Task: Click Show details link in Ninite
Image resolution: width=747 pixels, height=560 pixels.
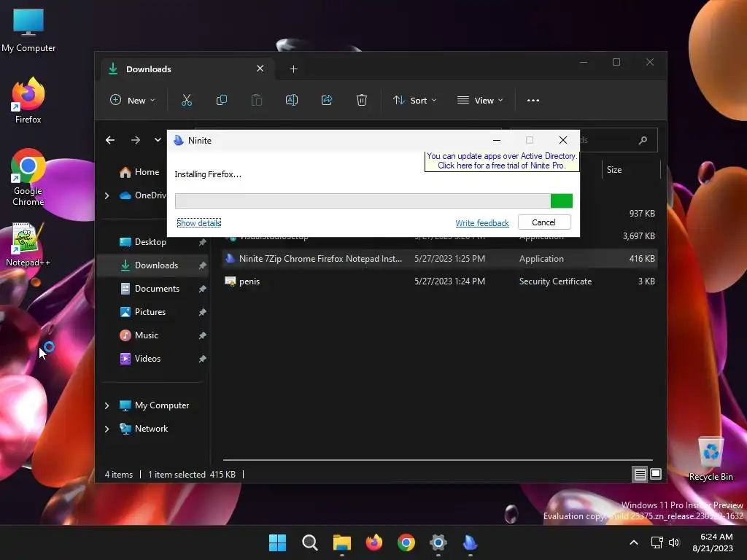Action: (x=198, y=223)
